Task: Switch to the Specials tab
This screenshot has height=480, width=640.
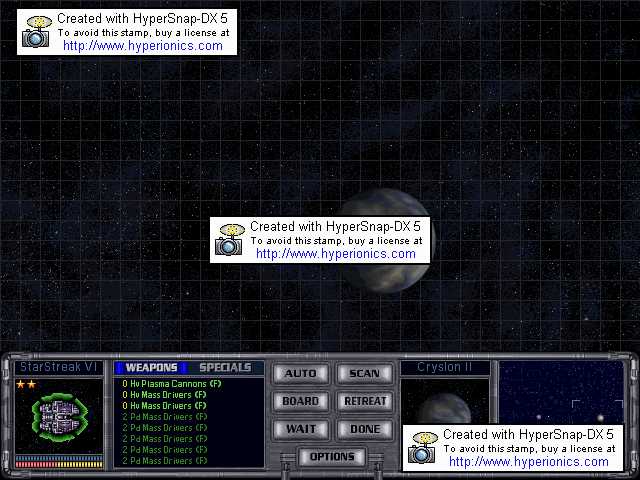Action: (x=225, y=367)
